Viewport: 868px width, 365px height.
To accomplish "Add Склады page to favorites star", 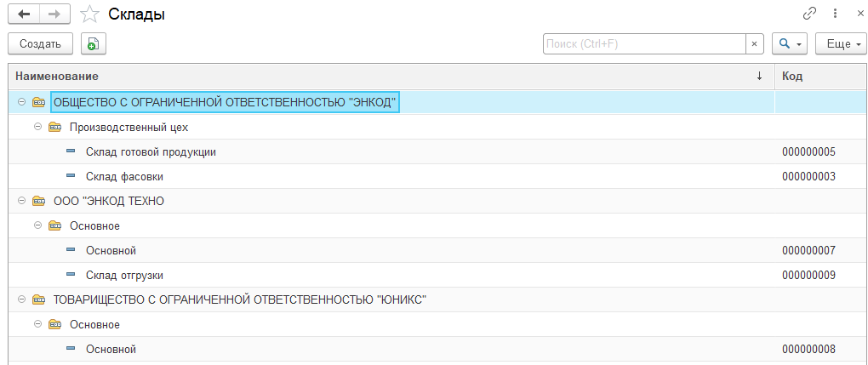I will click(89, 14).
